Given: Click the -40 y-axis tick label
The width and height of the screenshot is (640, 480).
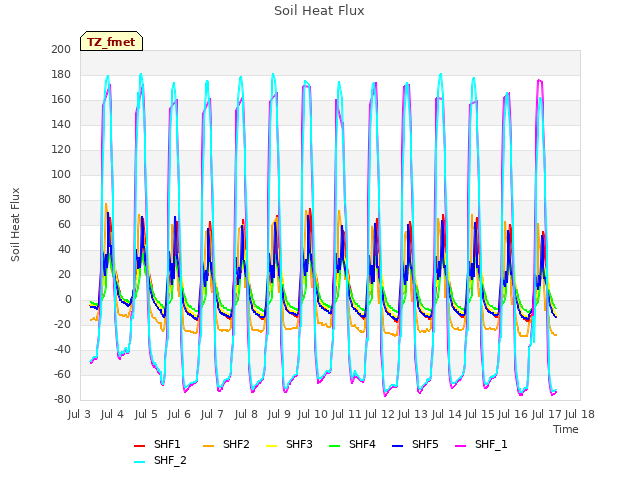Looking at the screenshot, I should [62, 349].
